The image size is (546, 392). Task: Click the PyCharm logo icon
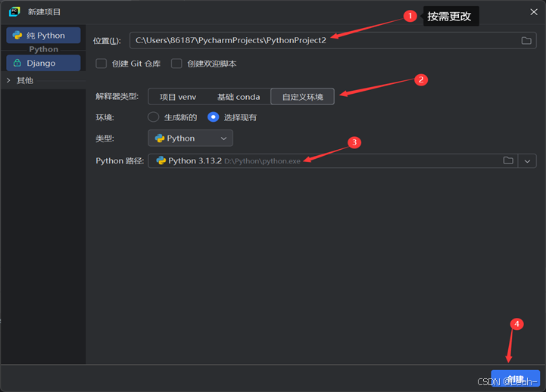tap(14, 12)
